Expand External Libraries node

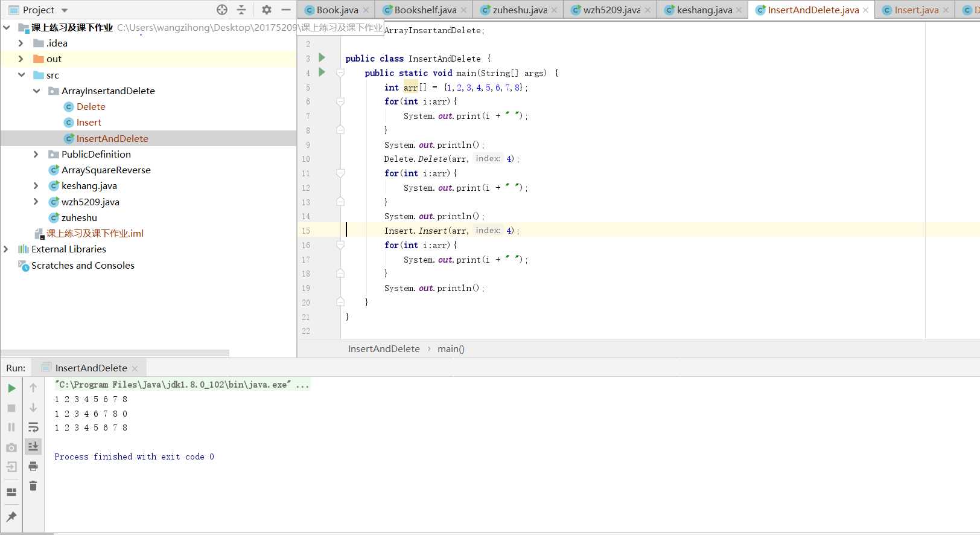pos(5,249)
